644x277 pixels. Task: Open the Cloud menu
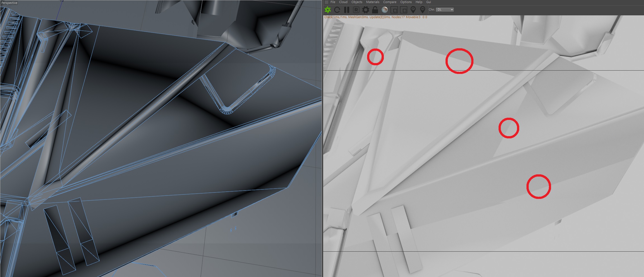[x=343, y=2]
